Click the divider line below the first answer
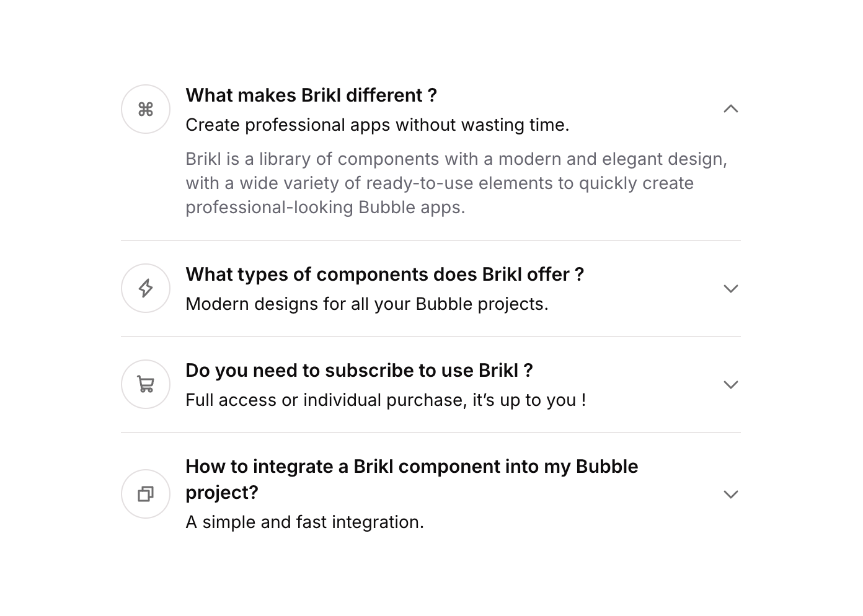 430,240
